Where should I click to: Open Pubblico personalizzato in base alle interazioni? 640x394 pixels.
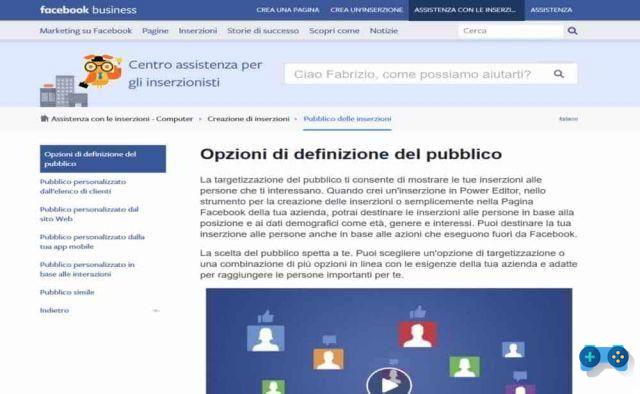87,269
